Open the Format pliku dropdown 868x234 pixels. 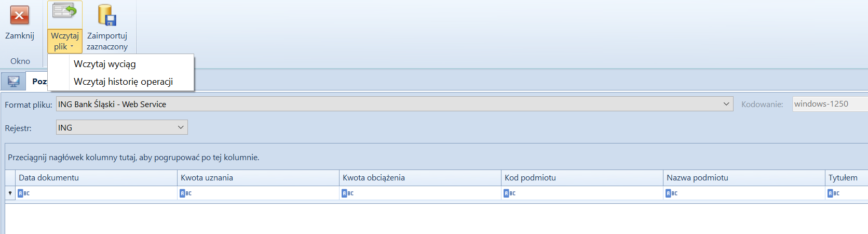tap(726, 104)
